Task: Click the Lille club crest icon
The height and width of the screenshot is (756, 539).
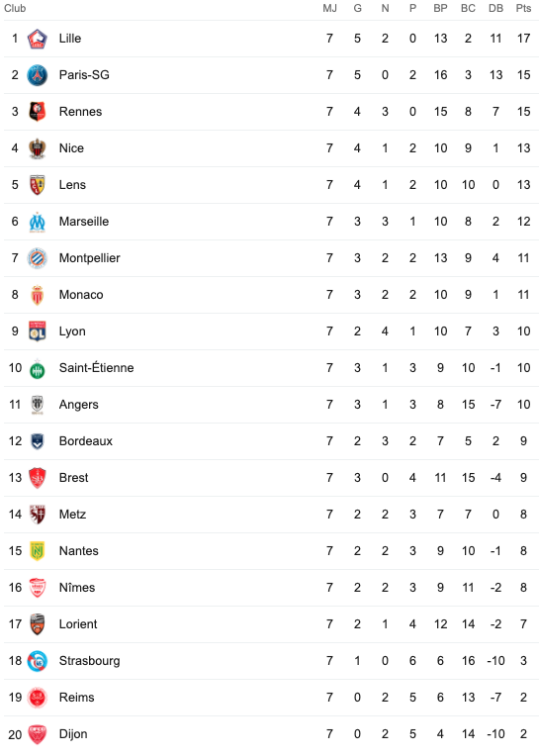Action: click(38, 39)
